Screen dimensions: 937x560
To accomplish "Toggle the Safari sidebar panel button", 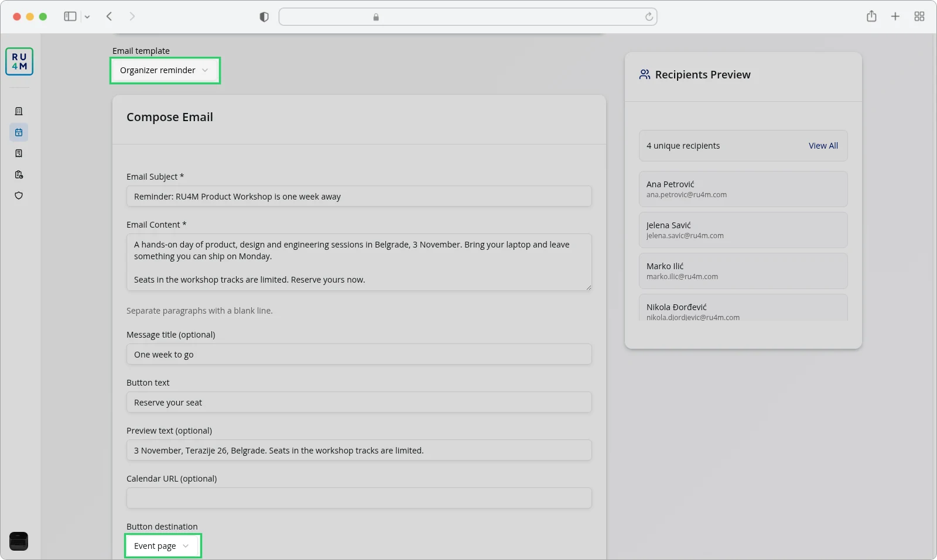I will pos(70,16).
